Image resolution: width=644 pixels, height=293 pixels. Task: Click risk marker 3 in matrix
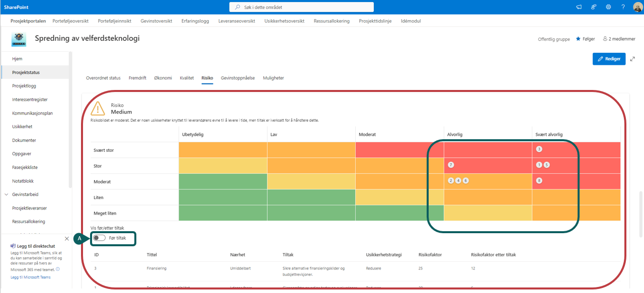click(x=539, y=149)
